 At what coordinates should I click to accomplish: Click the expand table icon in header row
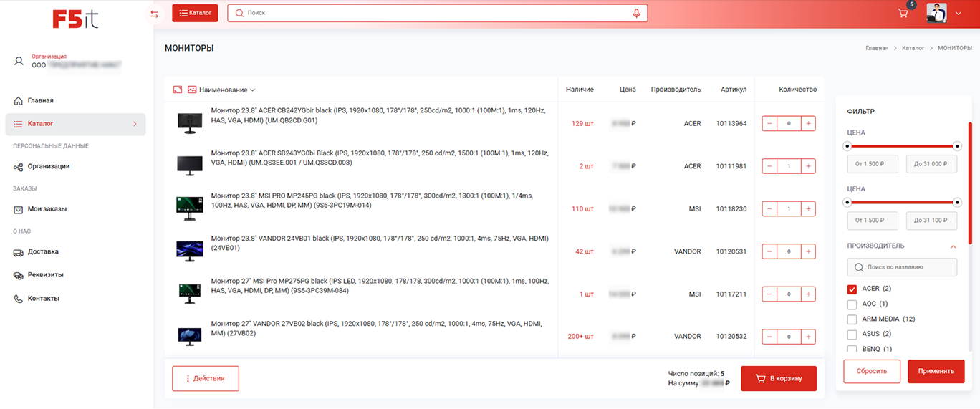click(178, 90)
